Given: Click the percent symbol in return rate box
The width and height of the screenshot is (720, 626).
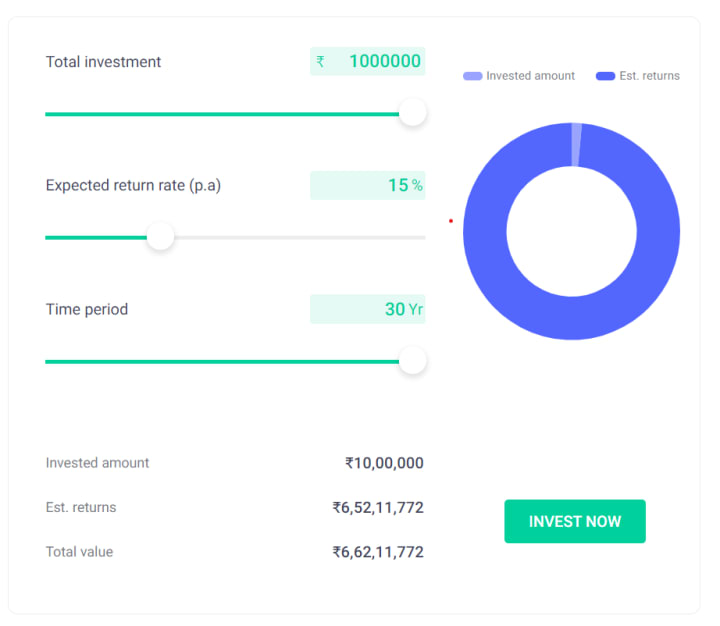Looking at the screenshot, I should [x=417, y=186].
